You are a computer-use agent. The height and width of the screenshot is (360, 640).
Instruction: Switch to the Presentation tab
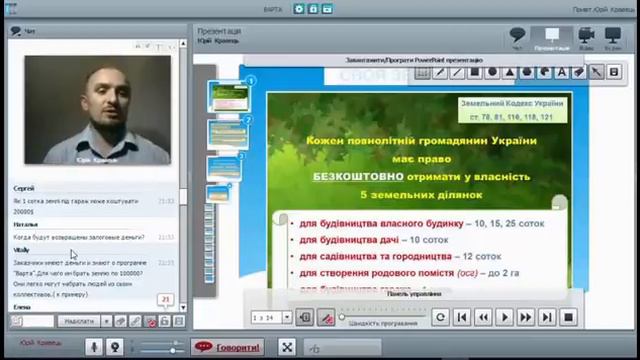pos(552,38)
